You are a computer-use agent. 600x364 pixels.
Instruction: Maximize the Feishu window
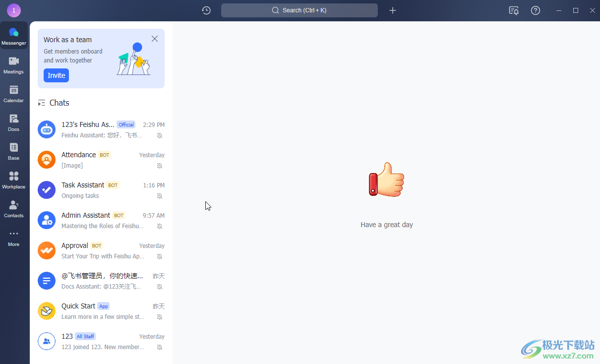[x=576, y=10]
